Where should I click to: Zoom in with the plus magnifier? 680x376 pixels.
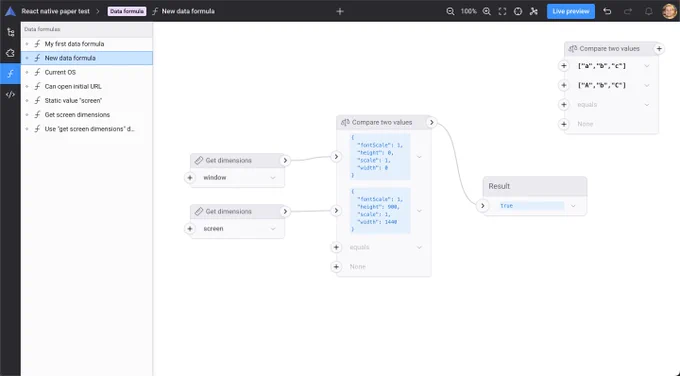pyautogui.click(x=487, y=11)
